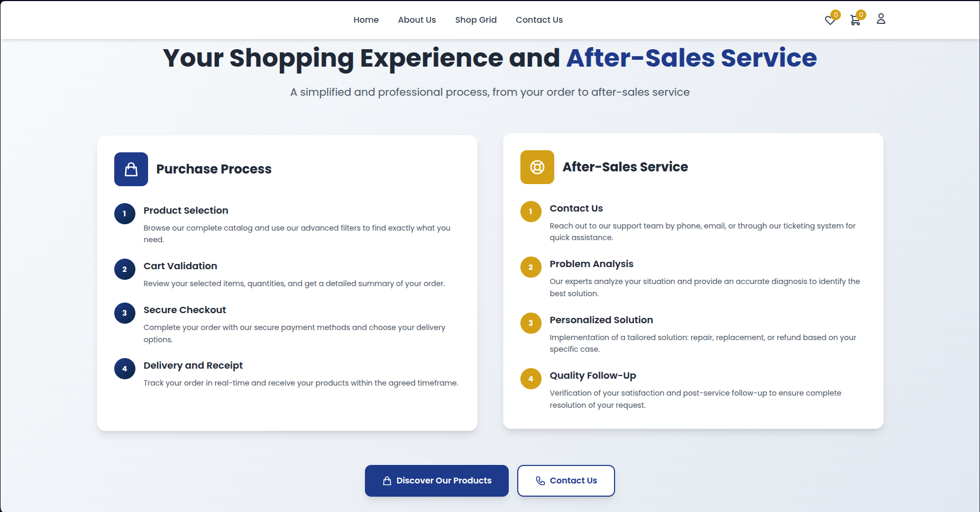This screenshot has height=512, width=980.
Task: Click the phone icon inside Contact Us button
Action: click(x=540, y=481)
